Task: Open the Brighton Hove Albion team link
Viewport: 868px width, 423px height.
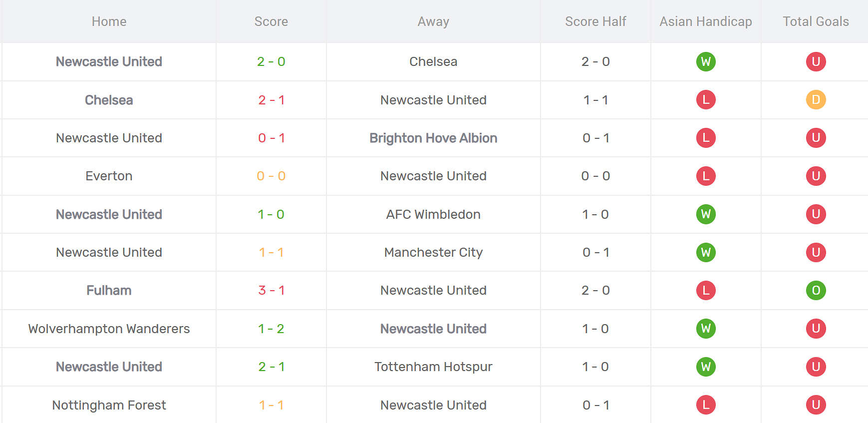Action: [x=433, y=138]
